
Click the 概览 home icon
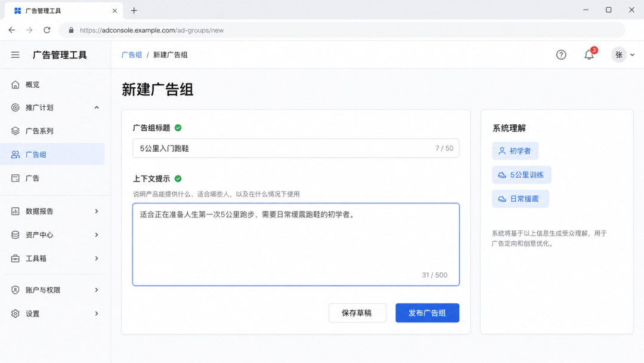tap(15, 84)
